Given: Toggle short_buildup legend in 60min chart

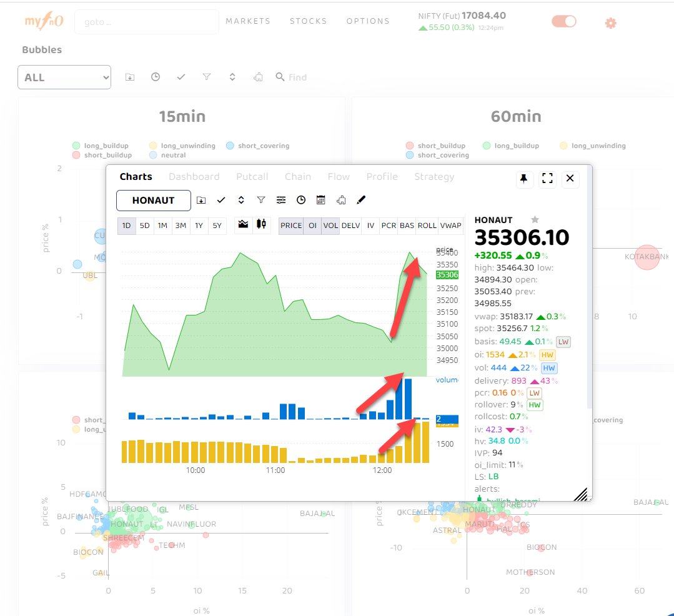Looking at the screenshot, I should (436, 146).
